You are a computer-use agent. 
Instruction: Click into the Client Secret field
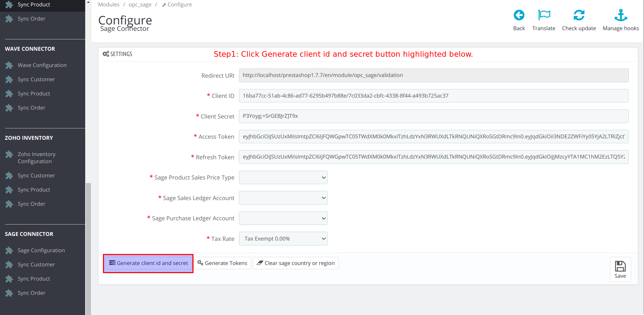[433, 116]
